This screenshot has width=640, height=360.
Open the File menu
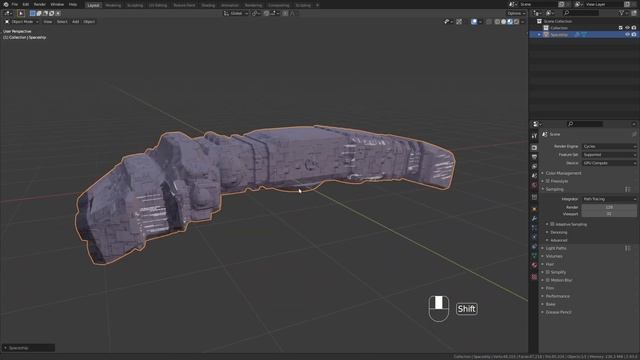tap(15, 4)
